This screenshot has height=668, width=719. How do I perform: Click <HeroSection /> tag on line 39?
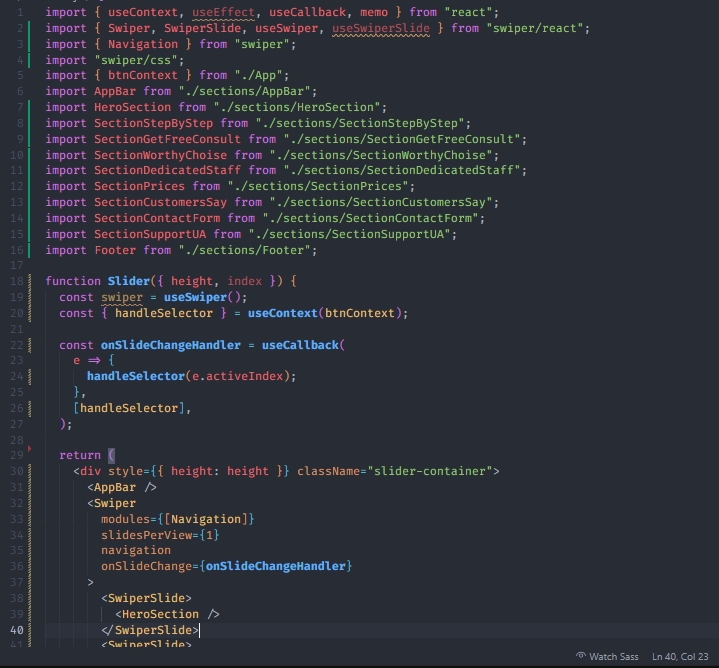point(167,614)
